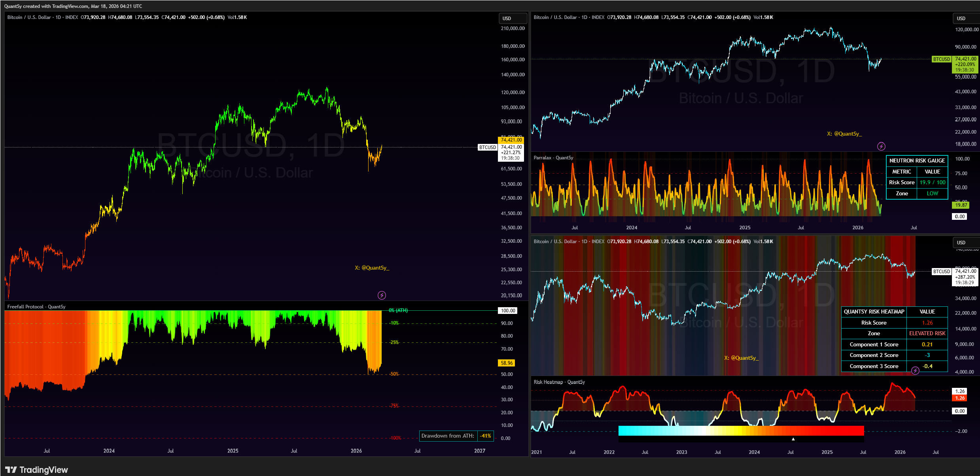Click the X: @QuantSy_ label on left chart
This screenshot has height=476, width=980.
(372, 268)
